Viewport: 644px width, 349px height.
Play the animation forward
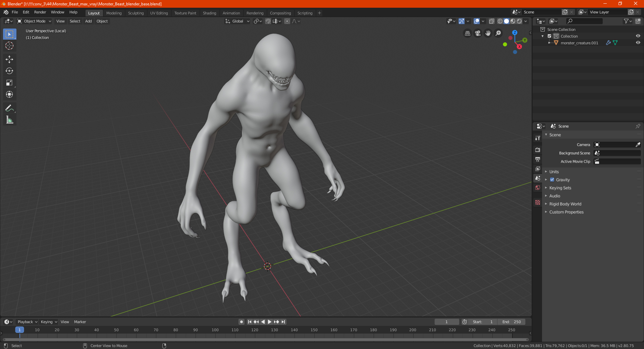270,322
